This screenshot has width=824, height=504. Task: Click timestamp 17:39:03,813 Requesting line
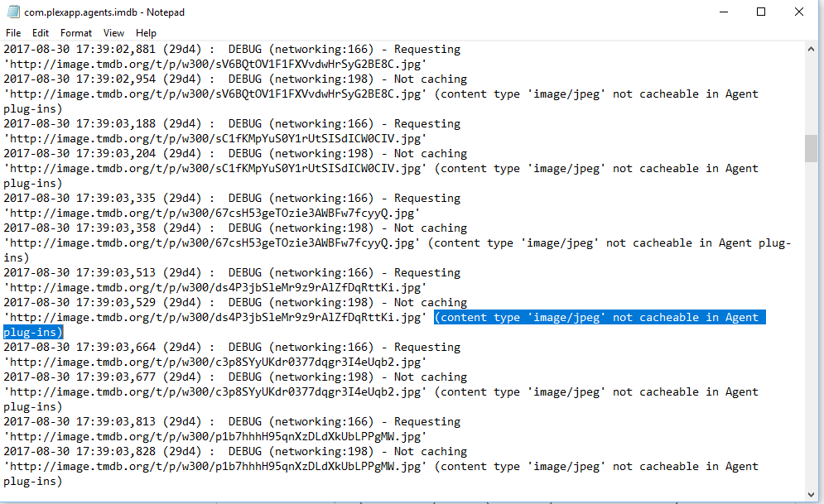pos(232,422)
